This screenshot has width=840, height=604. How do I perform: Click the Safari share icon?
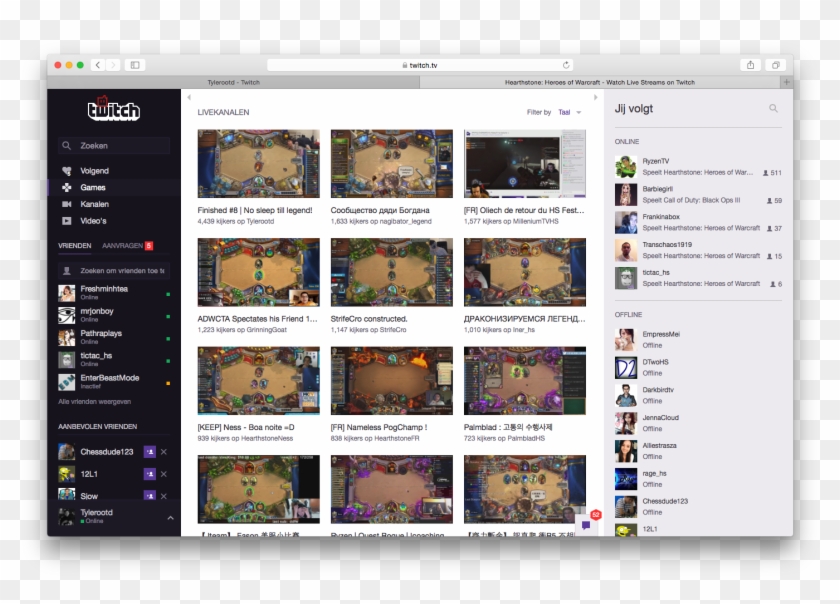tap(750, 65)
